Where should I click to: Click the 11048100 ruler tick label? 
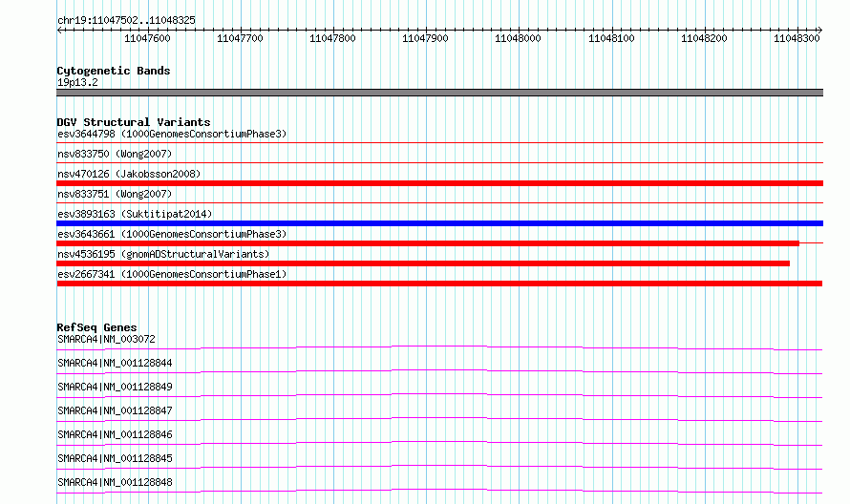(x=611, y=38)
